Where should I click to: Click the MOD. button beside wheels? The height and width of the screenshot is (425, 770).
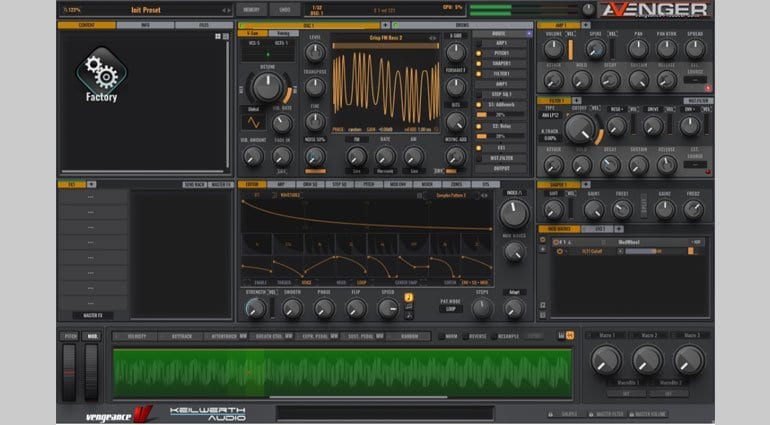click(x=92, y=337)
